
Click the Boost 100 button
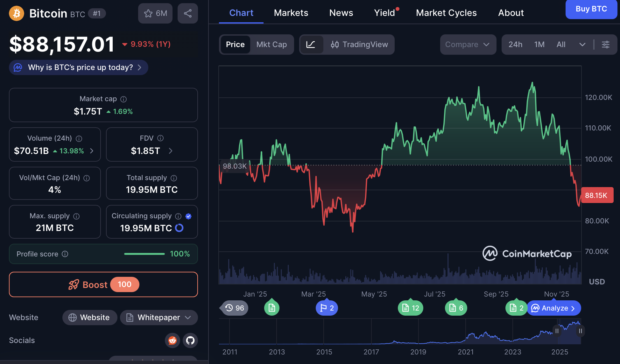click(103, 284)
